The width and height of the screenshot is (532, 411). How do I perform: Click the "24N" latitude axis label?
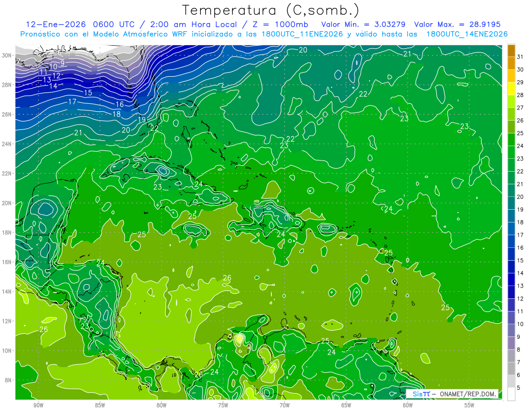point(7,144)
